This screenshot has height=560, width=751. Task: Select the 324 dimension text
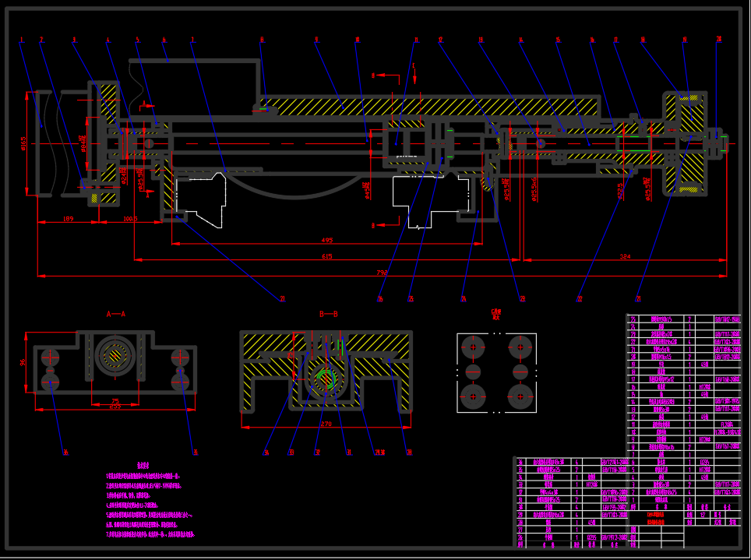point(625,257)
